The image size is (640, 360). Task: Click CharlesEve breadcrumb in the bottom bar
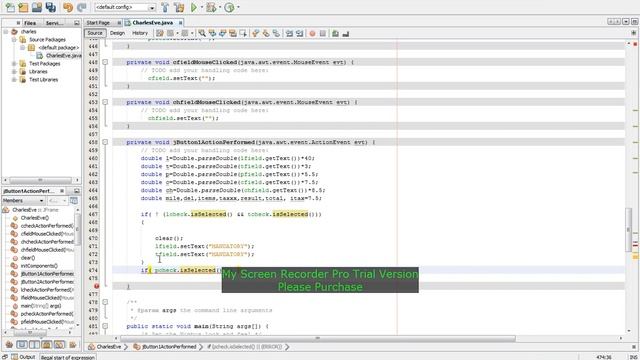[105, 347]
